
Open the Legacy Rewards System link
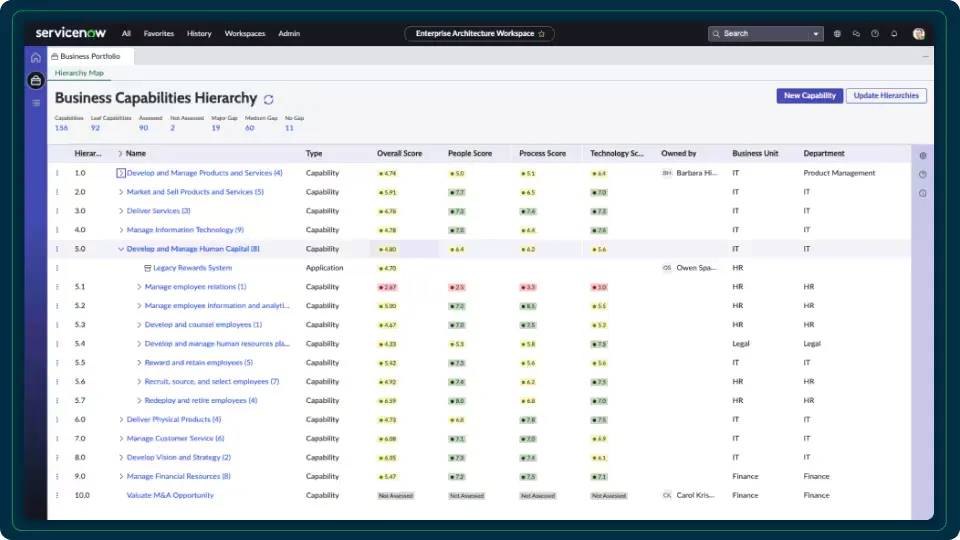(192, 268)
